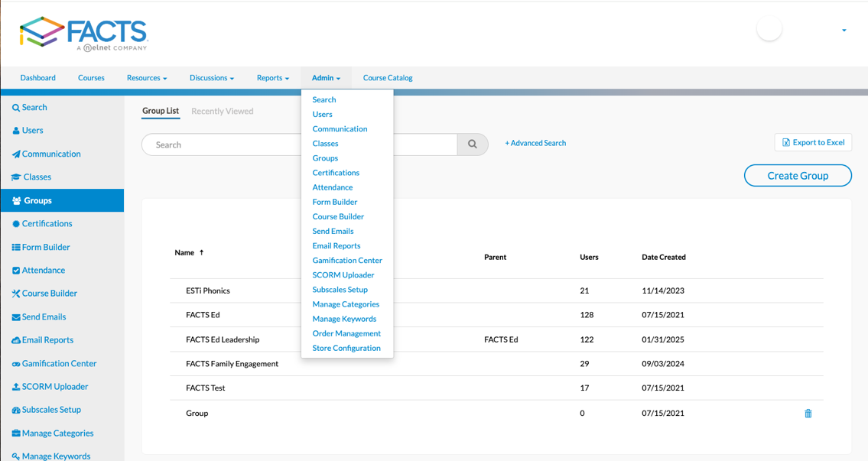The height and width of the screenshot is (461, 868).
Task: Sort by the Users column header
Action: pos(589,258)
